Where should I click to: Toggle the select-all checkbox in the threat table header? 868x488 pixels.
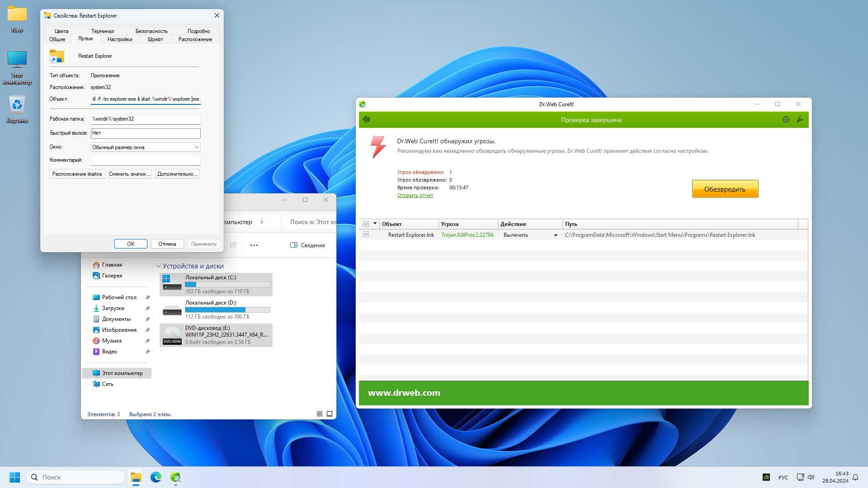pos(366,224)
